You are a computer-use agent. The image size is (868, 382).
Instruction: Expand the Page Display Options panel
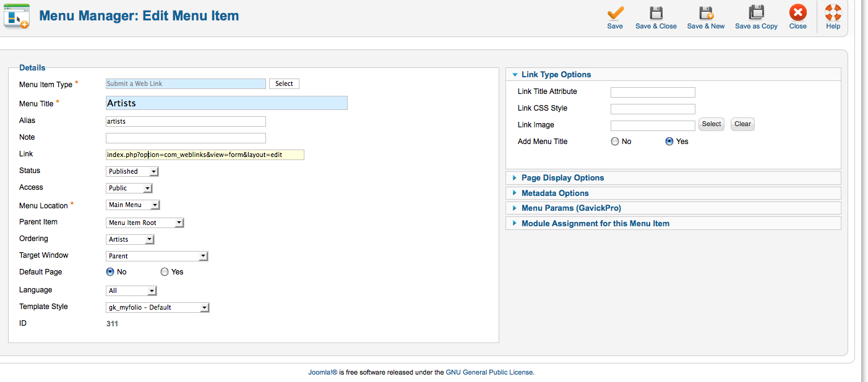(x=562, y=178)
